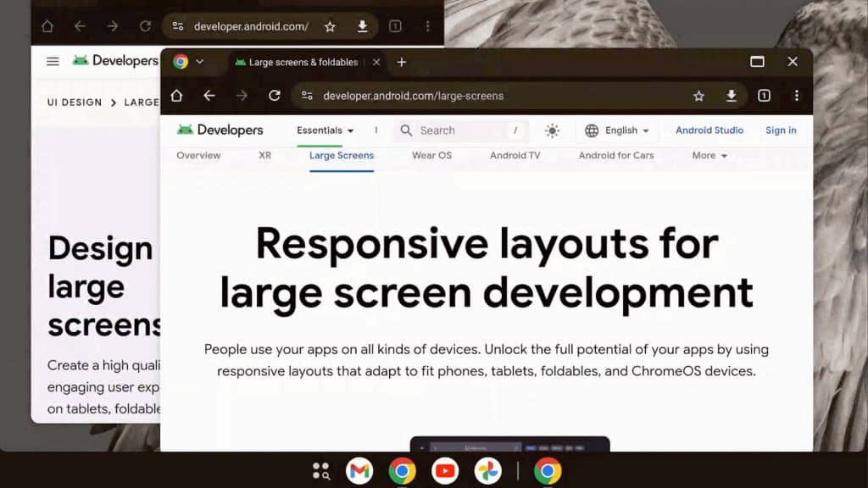868x488 pixels.
Task: Switch to the Overview tab
Action: [x=198, y=156]
